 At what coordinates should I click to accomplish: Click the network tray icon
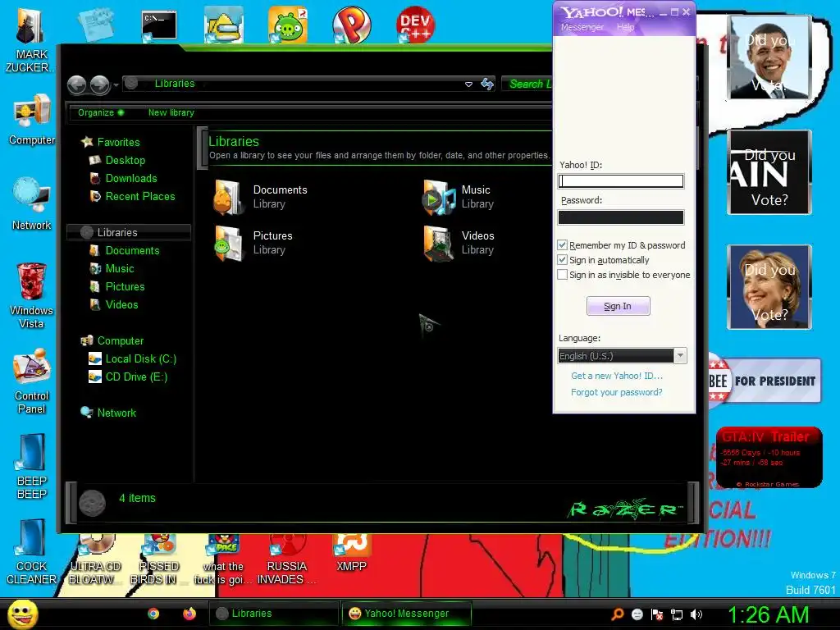coord(677,614)
